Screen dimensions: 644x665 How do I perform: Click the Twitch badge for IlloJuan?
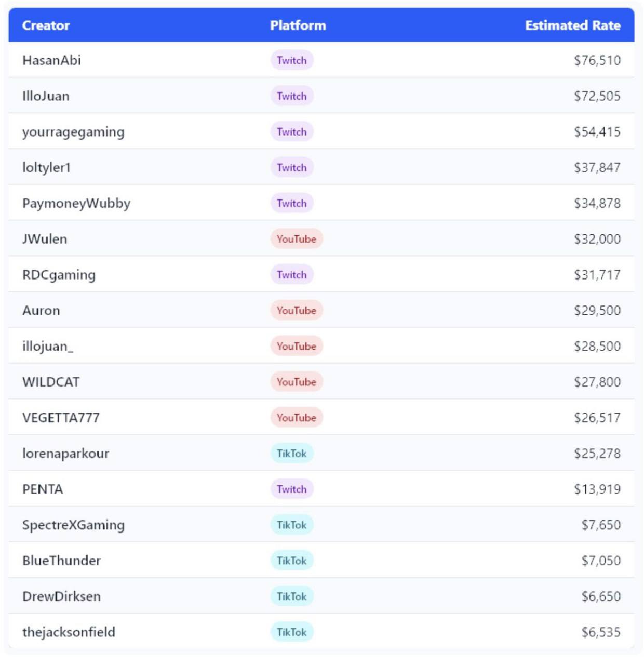tap(291, 96)
